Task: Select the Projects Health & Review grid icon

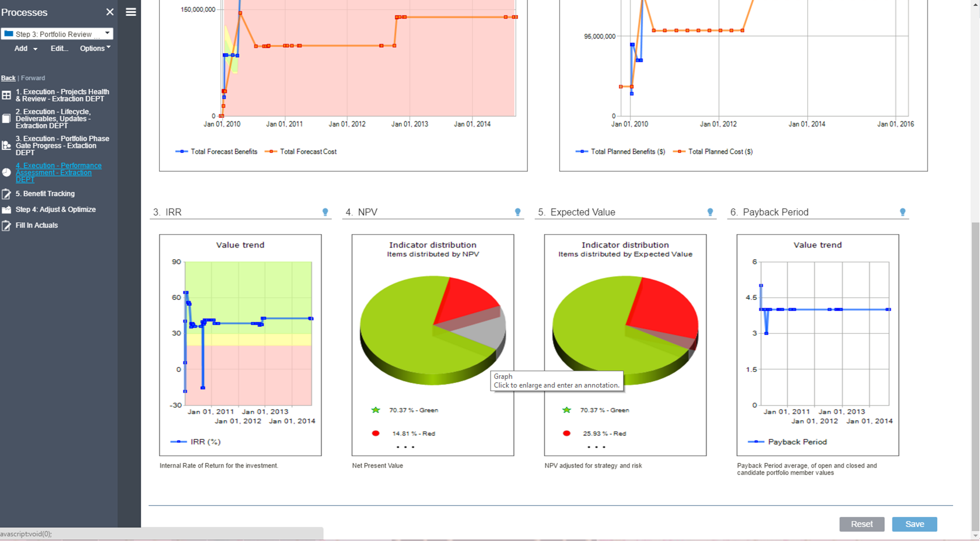Action: click(6, 95)
